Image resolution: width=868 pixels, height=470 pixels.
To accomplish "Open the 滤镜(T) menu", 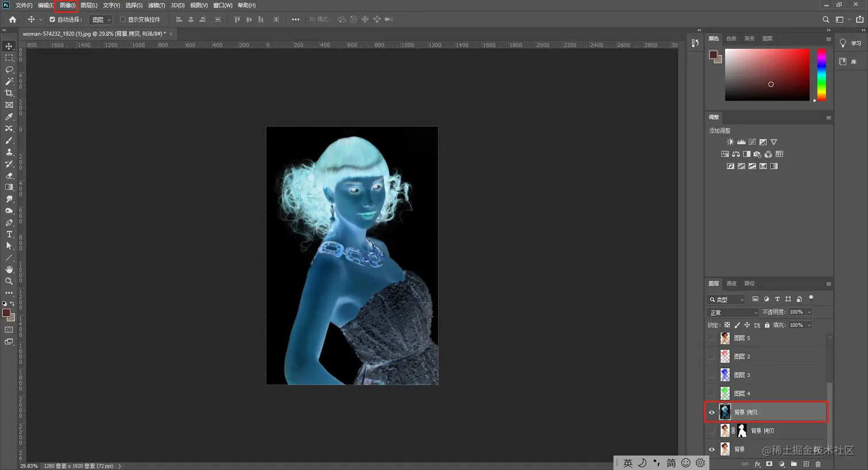I will (156, 5).
